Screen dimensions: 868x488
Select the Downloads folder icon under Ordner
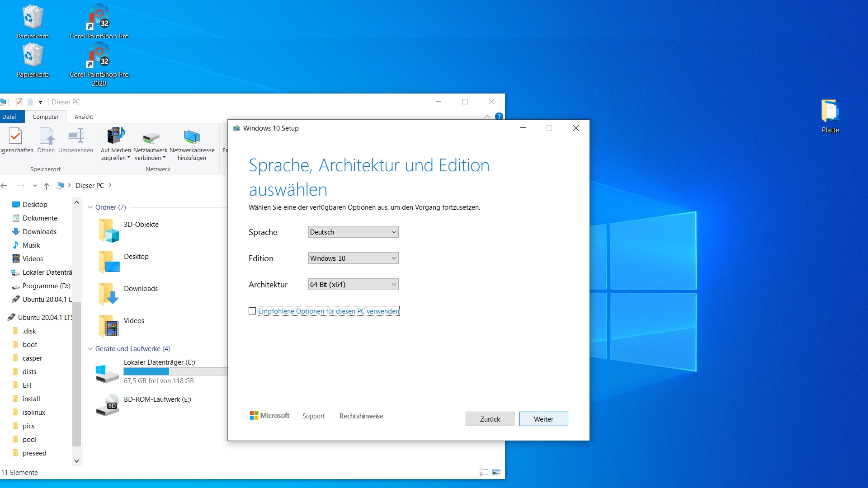click(108, 294)
